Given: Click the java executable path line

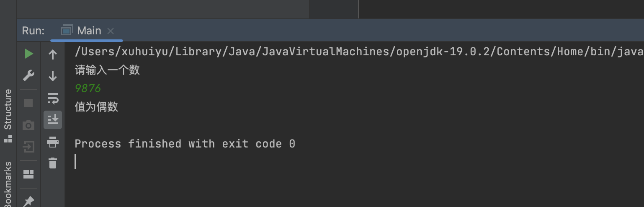Looking at the screenshot, I should click(x=356, y=52).
